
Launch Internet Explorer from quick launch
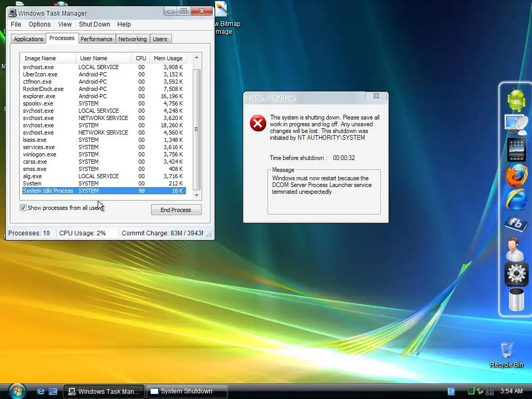tap(41, 391)
